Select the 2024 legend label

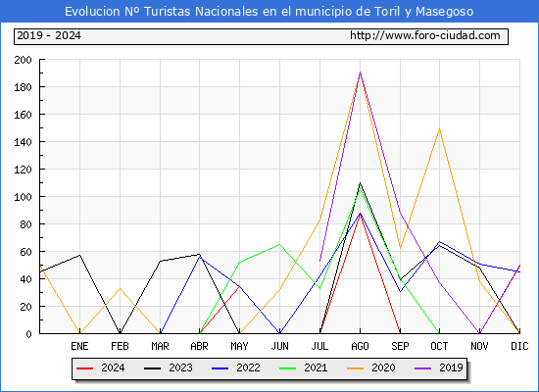pos(113,367)
